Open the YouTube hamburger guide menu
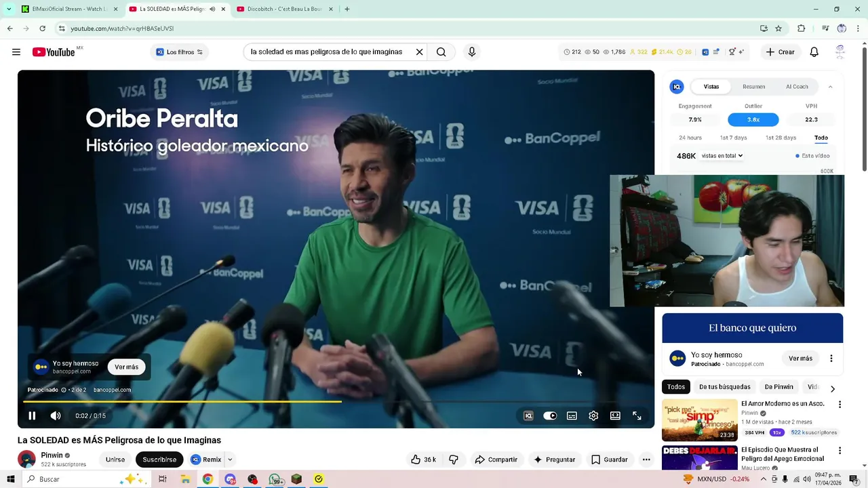 coord(16,52)
